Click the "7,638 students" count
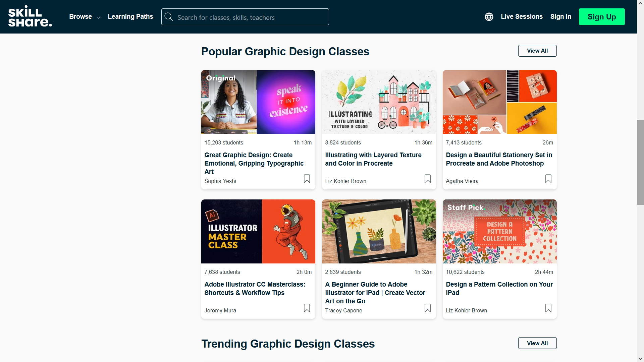Screen dimensions: 644x362 (x=222, y=272)
